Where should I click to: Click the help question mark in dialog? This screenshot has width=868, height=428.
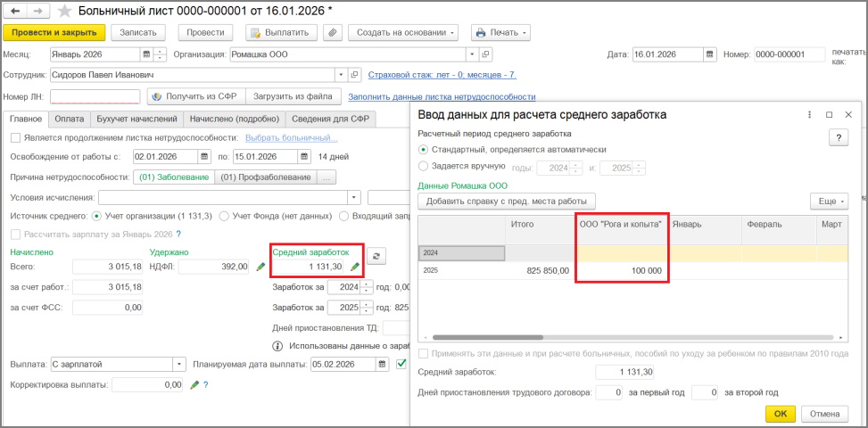838,137
